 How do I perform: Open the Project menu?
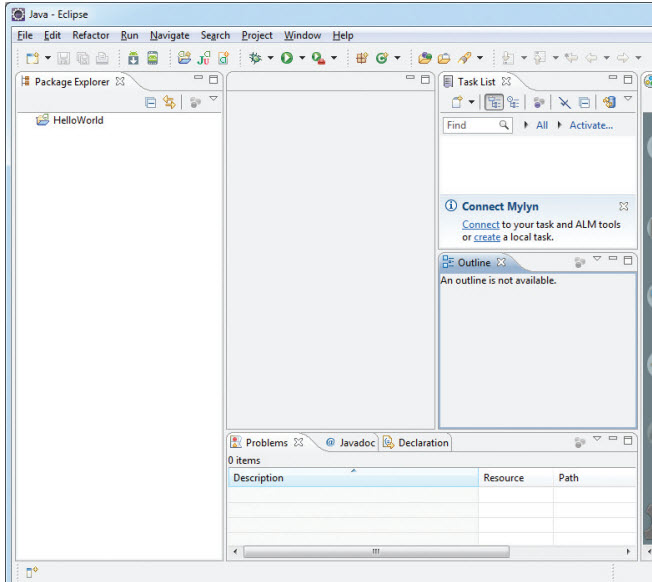[x=257, y=36]
